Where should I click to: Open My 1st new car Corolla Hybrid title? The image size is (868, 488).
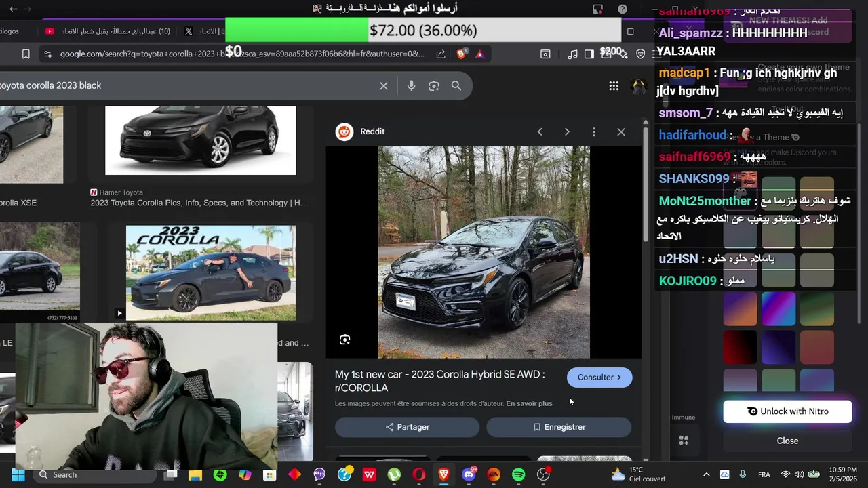tap(439, 381)
